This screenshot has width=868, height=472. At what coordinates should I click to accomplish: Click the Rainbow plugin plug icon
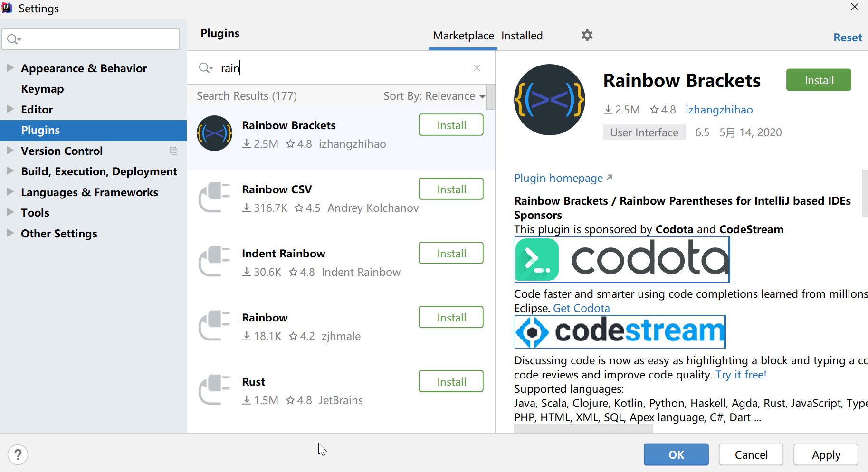pos(214,325)
